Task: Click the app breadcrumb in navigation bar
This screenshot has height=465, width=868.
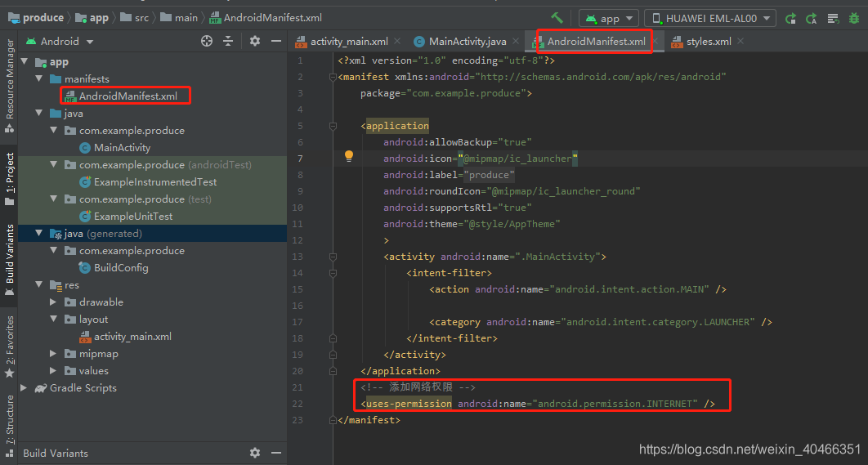Action: pos(92,18)
